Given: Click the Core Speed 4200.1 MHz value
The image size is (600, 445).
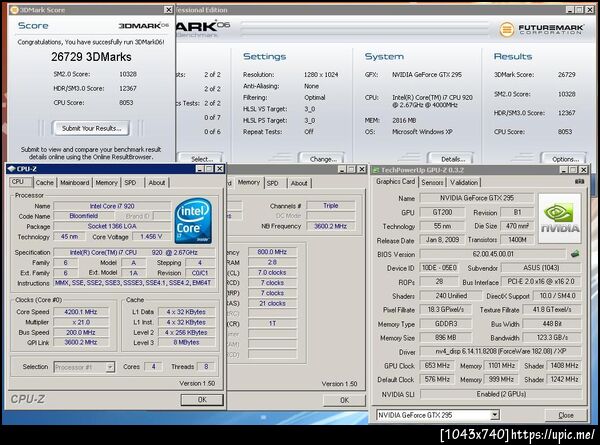Looking at the screenshot, I should [x=81, y=312].
